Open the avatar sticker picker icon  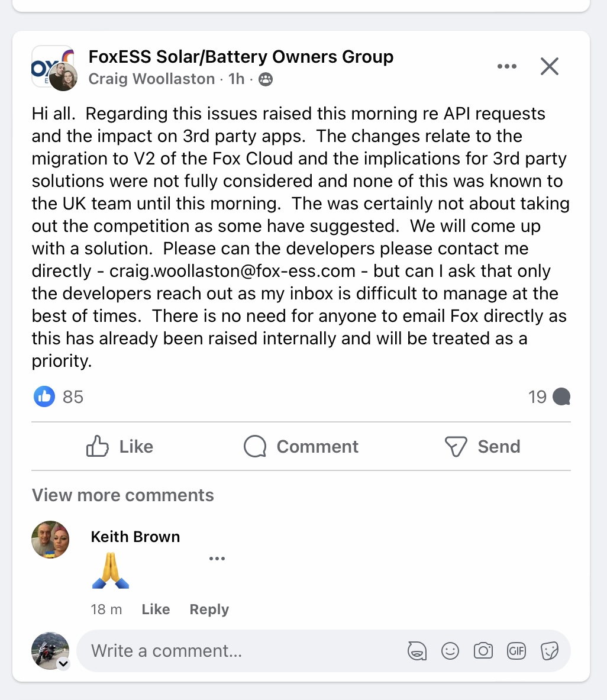[x=417, y=651]
